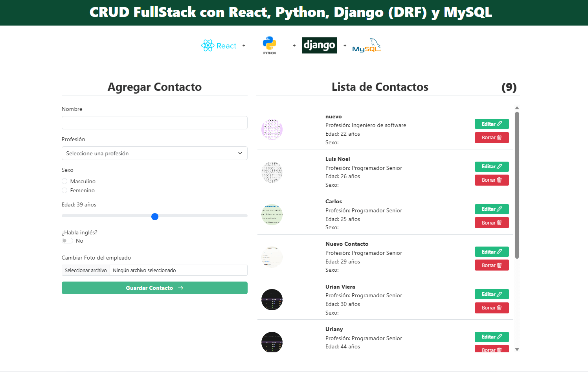Click the name 'Urian Viera'
Viewport: 588px width, 372px height.
pos(340,287)
